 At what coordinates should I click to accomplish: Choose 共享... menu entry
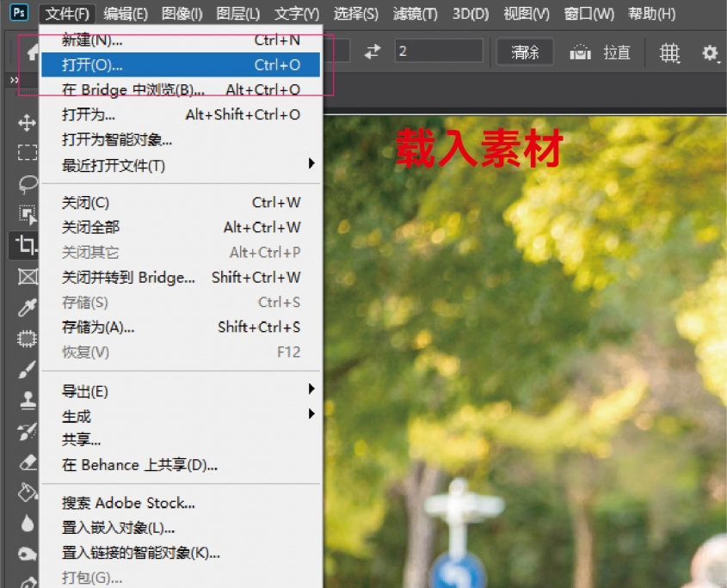coord(181,439)
